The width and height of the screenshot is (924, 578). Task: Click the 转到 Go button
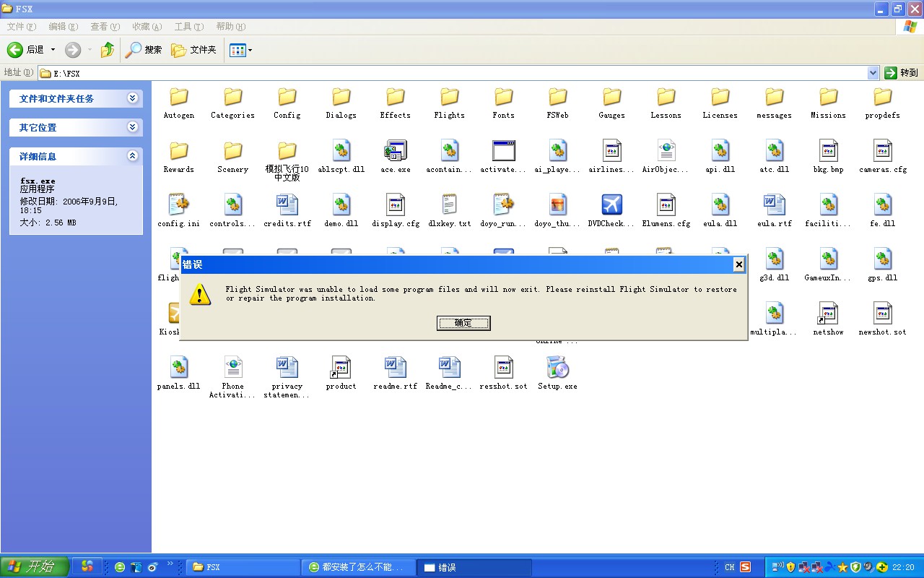(902, 73)
